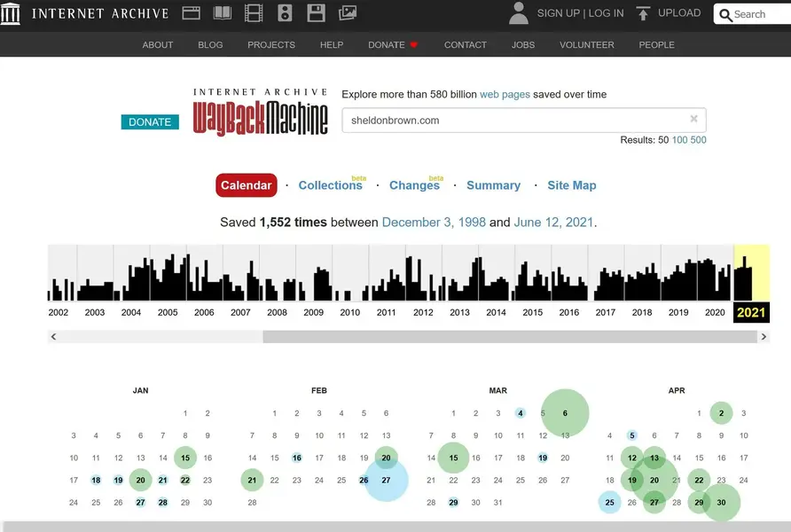Image resolution: width=791 pixels, height=532 pixels.
Task: Click the red heart next to Donate
Action: tap(413, 45)
